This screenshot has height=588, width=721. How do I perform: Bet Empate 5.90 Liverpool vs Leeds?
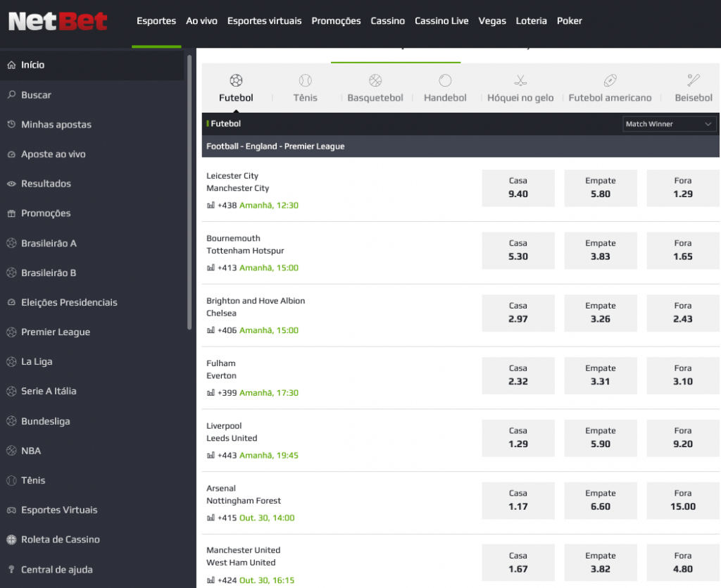point(601,438)
